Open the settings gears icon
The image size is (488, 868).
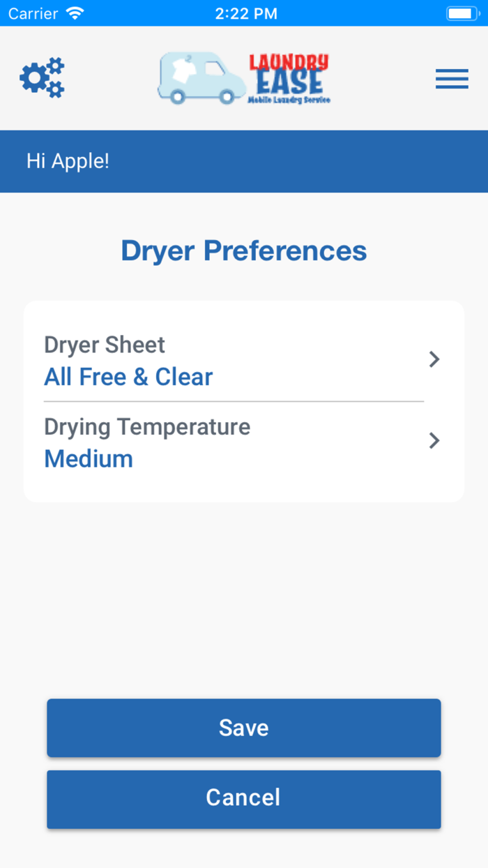tap(42, 78)
